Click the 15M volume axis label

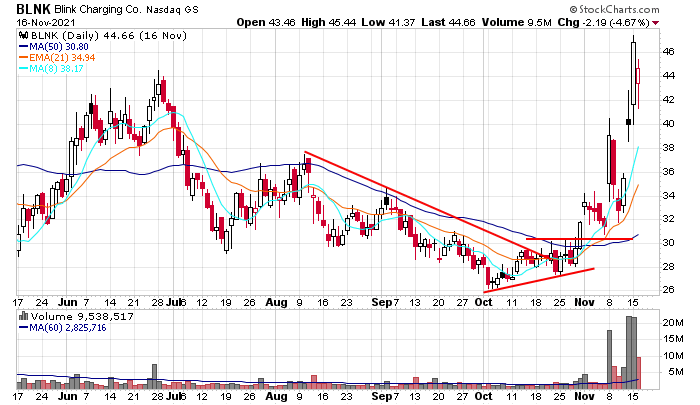(673, 339)
